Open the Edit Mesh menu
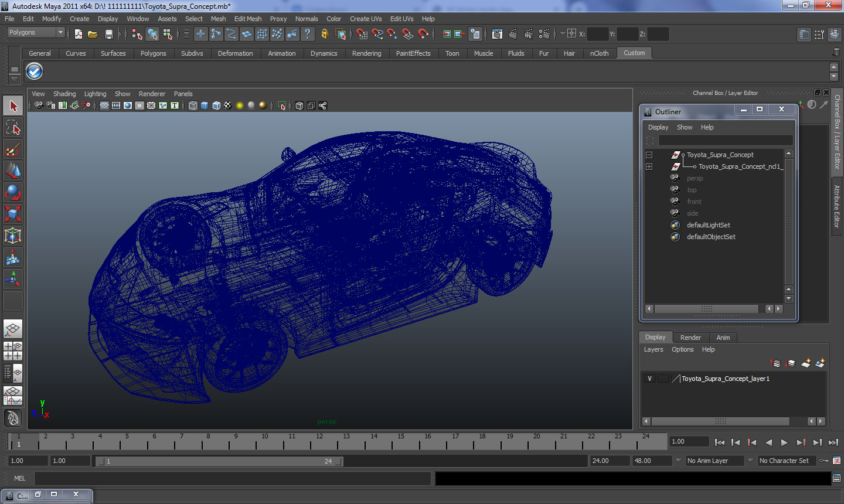The height and width of the screenshot is (504, 844). point(248,19)
